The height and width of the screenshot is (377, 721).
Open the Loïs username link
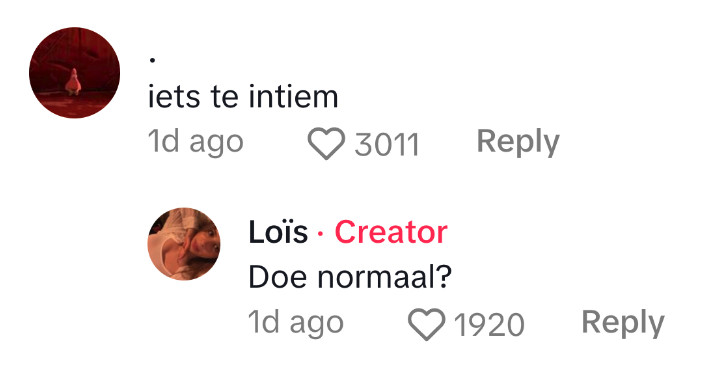278,232
